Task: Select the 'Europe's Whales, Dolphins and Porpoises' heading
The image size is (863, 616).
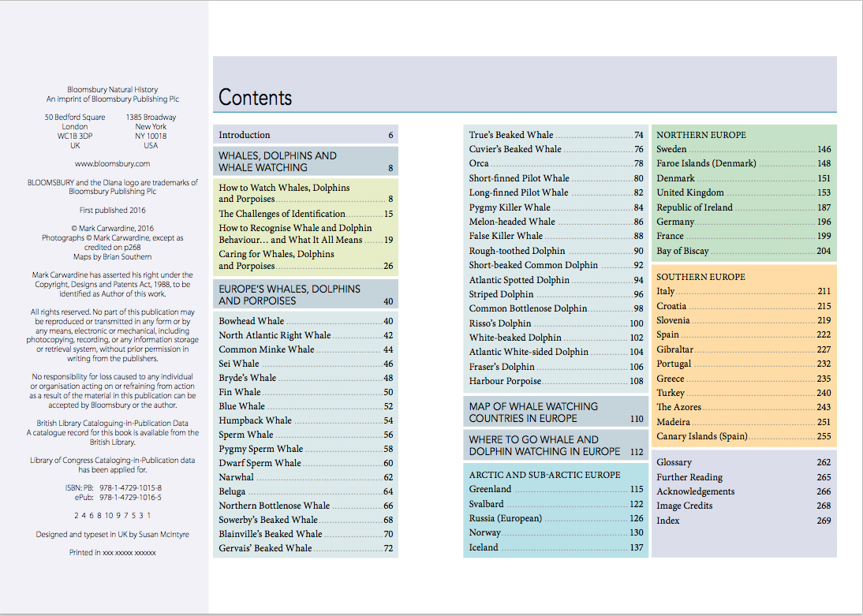Action: click(305, 294)
